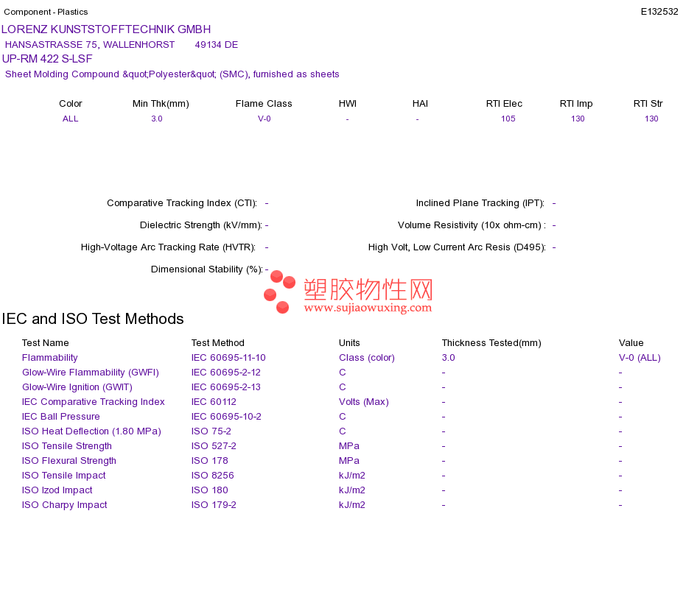Click the ISO Charpy Impact row

(65, 504)
